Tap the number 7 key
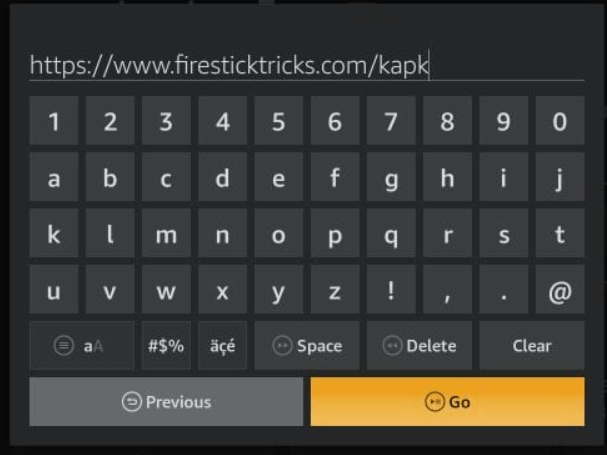This screenshot has height=455, width=607. point(391,120)
